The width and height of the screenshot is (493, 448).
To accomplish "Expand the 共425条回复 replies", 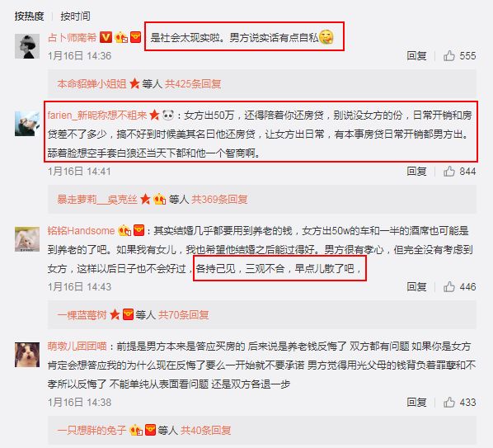I will tap(193, 83).
